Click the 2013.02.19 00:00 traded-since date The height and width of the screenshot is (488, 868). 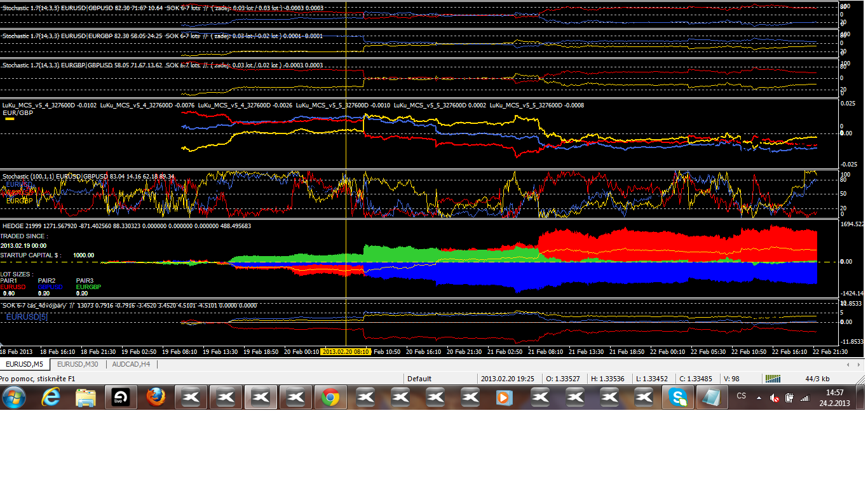(x=23, y=245)
